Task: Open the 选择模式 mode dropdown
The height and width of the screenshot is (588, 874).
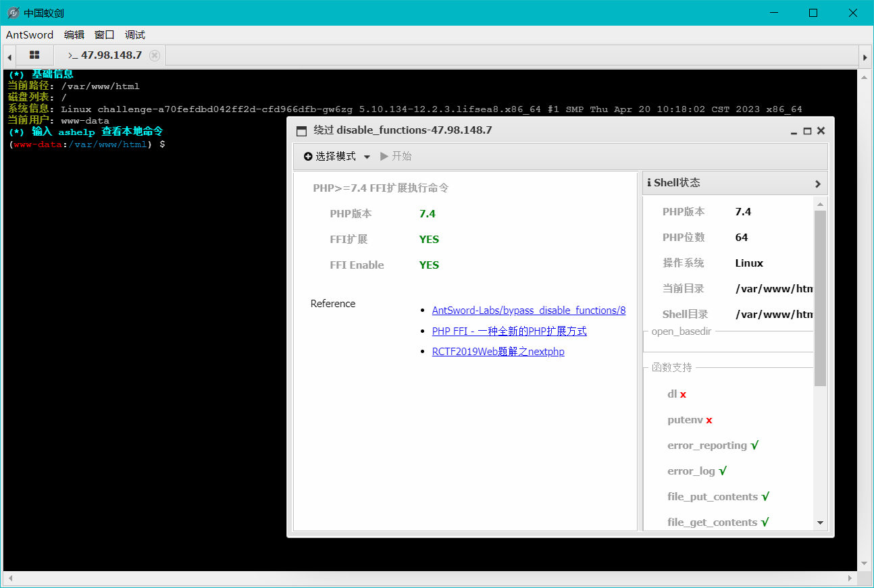Action: (337, 156)
